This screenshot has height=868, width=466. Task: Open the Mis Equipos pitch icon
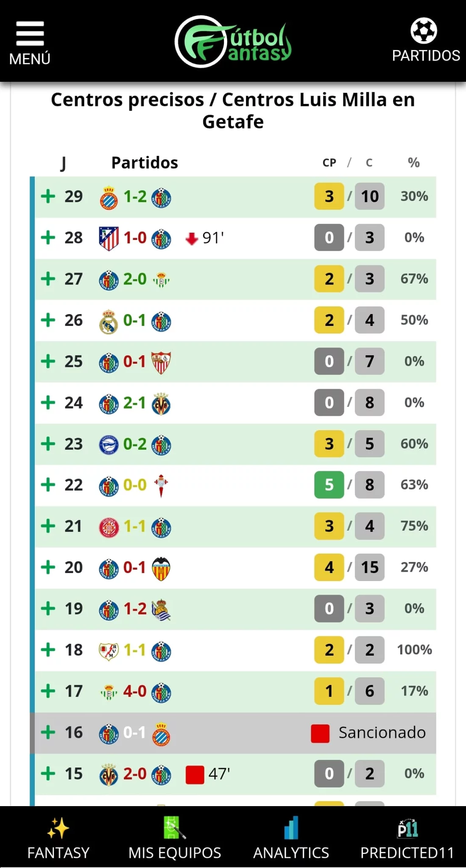pyautogui.click(x=174, y=828)
